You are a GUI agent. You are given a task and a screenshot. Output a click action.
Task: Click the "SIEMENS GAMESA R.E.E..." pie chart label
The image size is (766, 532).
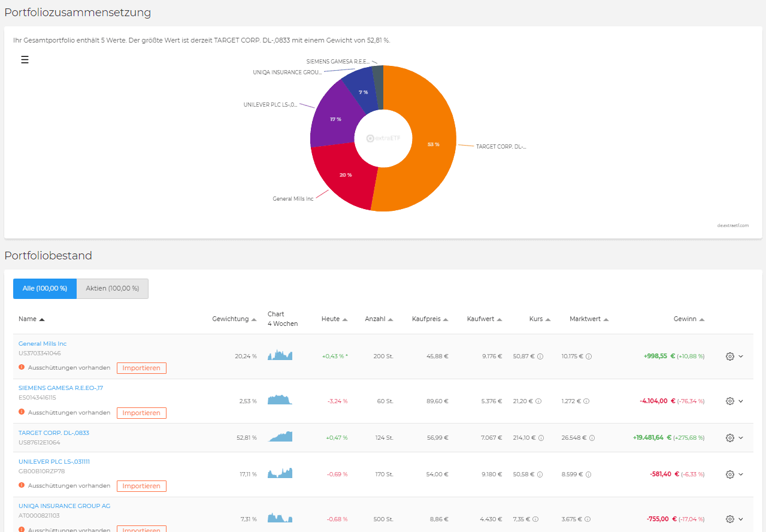point(338,61)
